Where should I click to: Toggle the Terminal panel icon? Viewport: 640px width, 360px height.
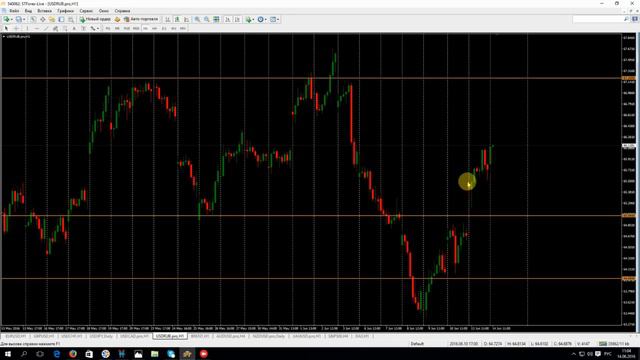pos(61,19)
